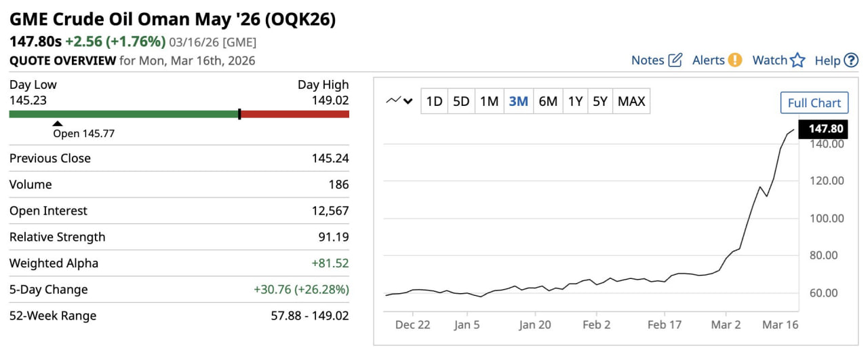Expand the chart style dropdown arrow
The image size is (868, 359).
click(x=408, y=102)
